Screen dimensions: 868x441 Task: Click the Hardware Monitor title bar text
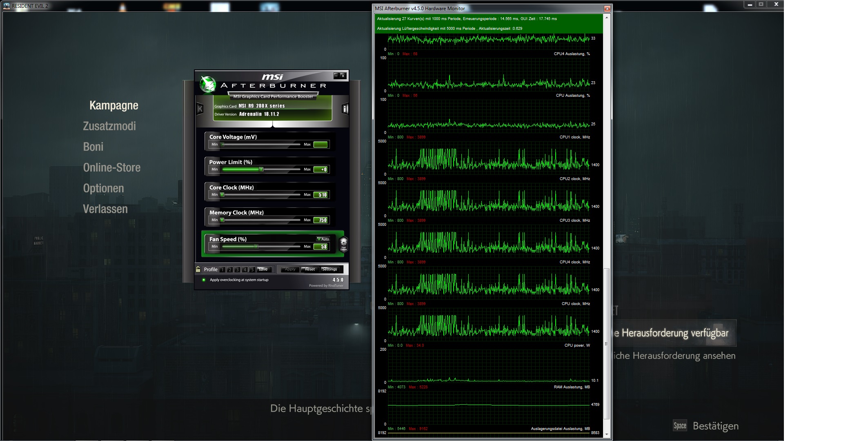point(420,9)
